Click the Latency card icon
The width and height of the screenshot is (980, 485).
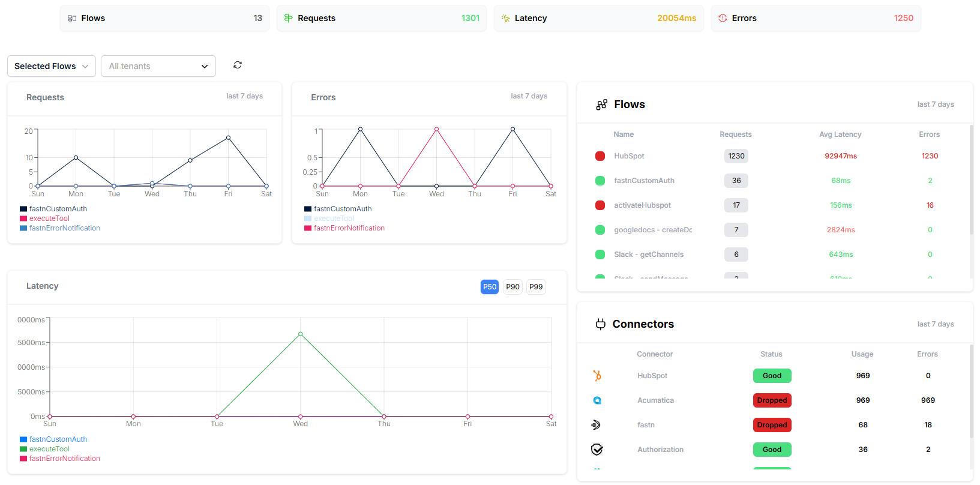(x=505, y=19)
